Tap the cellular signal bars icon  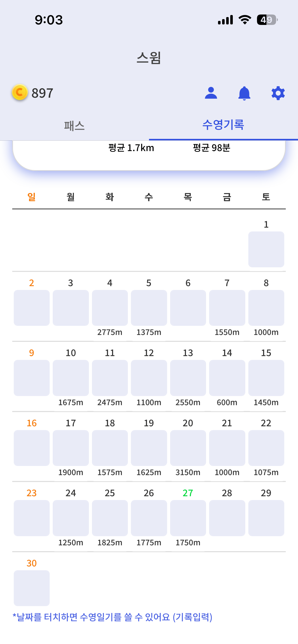click(225, 20)
